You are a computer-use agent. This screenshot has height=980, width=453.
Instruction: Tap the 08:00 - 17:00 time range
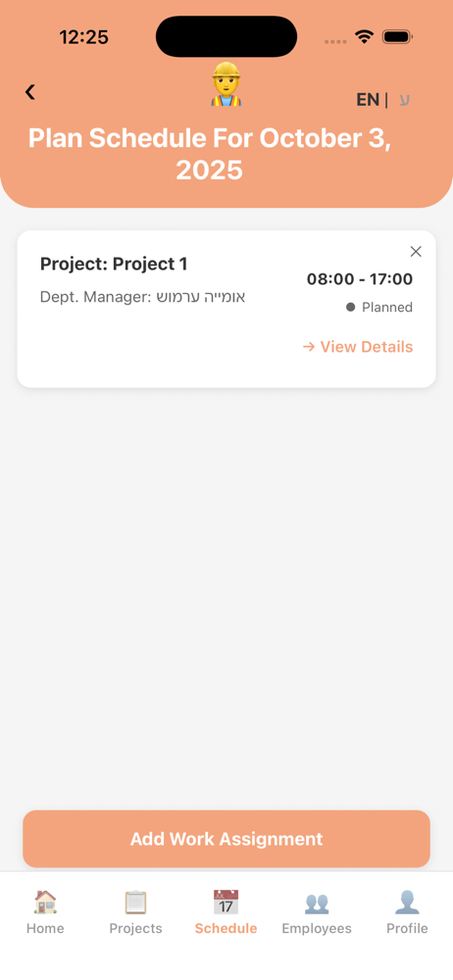[360, 278]
